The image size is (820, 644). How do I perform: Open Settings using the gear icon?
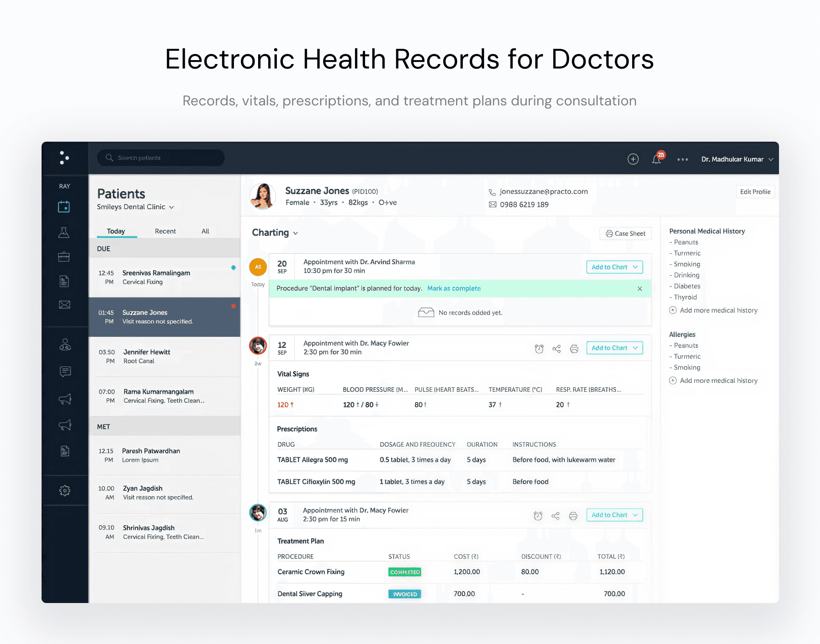coord(65,491)
